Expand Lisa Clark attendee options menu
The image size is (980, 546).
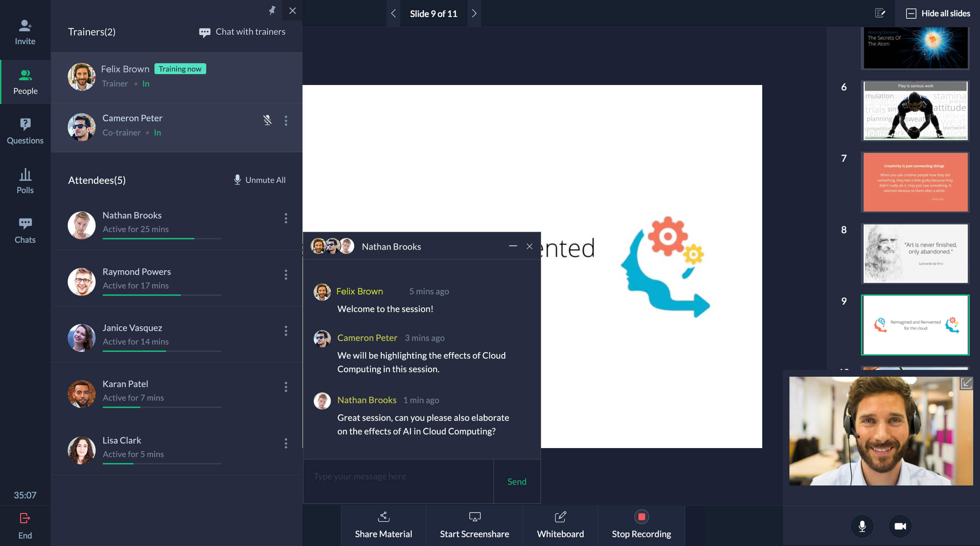284,443
